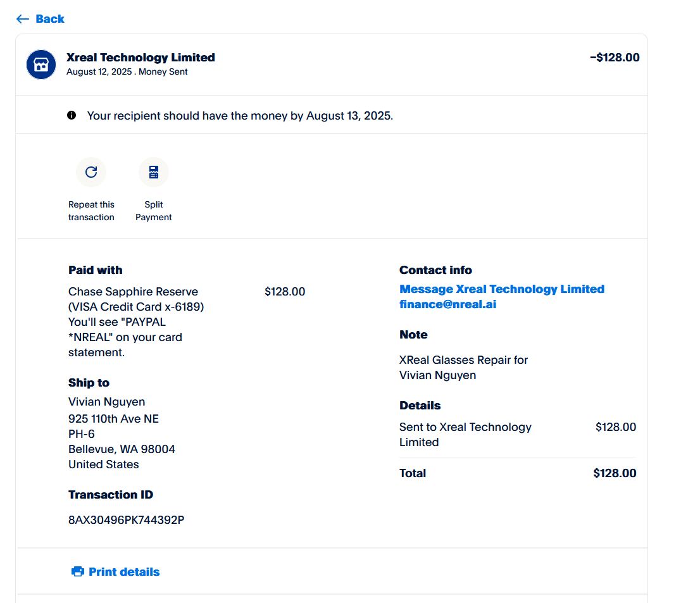Click the recipient money arrival notice text
The width and height of the screenshot is (700, 603).
(x=240, y=116)
